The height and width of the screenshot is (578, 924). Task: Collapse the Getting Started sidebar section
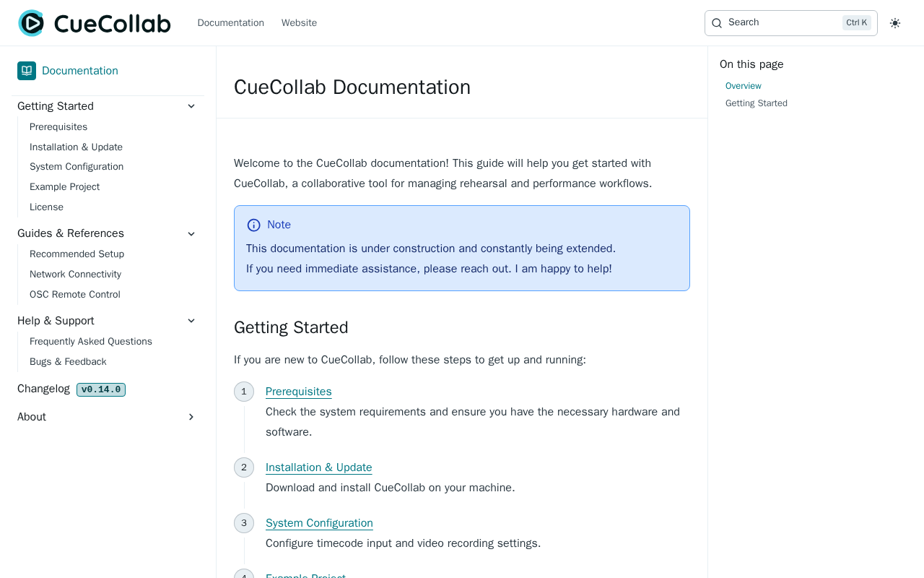[x=191, y=106]
